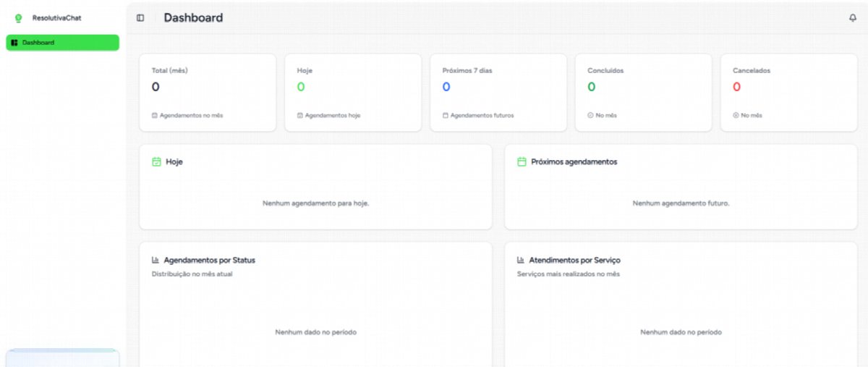Click 'No mês' text in the Concluídos card
The height and width of the screenshot is (367, 868).
(x=606, y=115)
